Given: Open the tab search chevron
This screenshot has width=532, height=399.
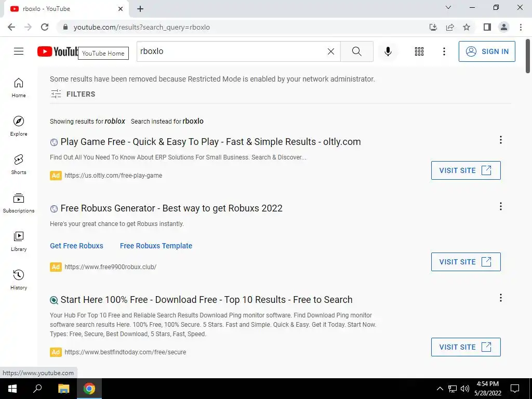Looking at the screenshot, I should pyautogui.click(x=448, y=7).
